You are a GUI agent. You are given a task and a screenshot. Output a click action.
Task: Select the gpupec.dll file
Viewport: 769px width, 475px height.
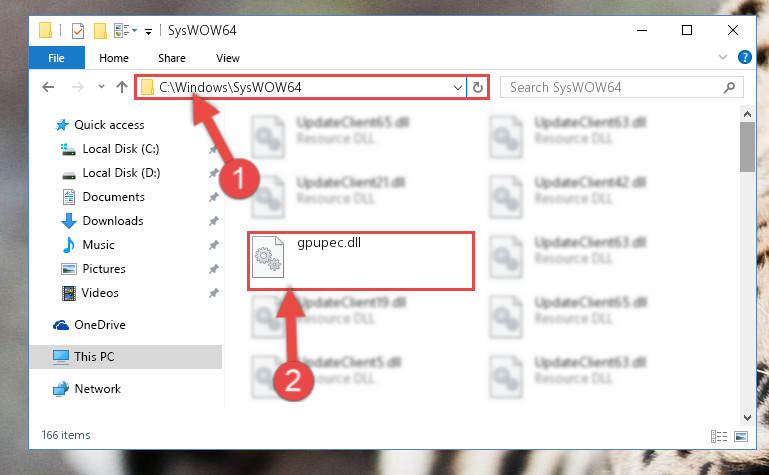point(361,260)
